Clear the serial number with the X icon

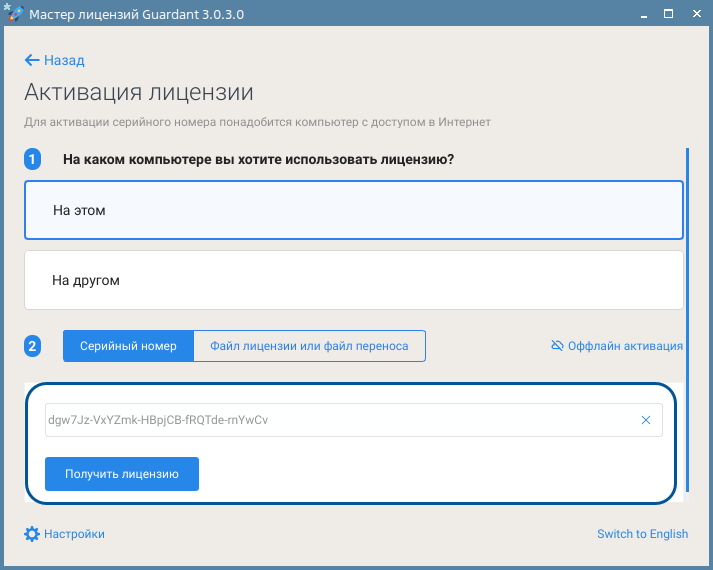[645, 420]
